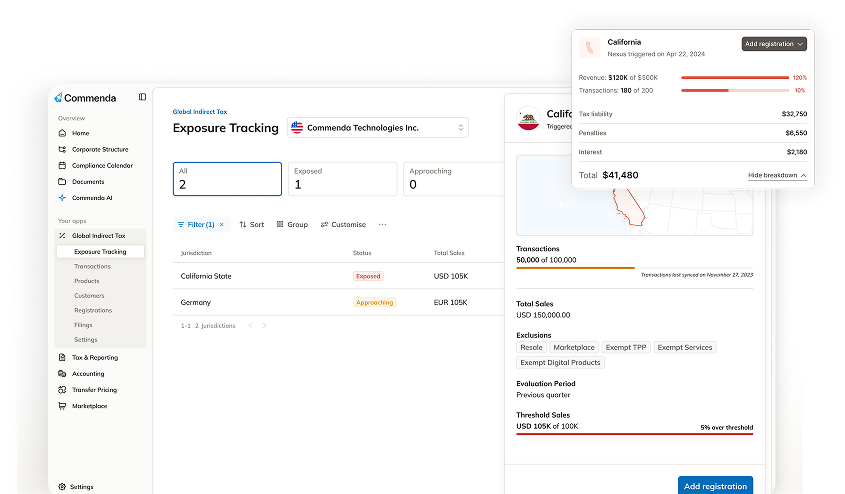Collapse the sidebar using the panel icon
The width and height of the screenshot is (845, 494).
142,97
